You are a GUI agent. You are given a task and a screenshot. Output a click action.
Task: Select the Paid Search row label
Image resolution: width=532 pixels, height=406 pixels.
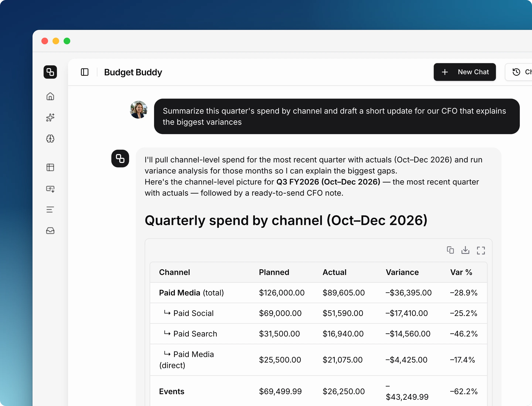(x=190, y=334)
